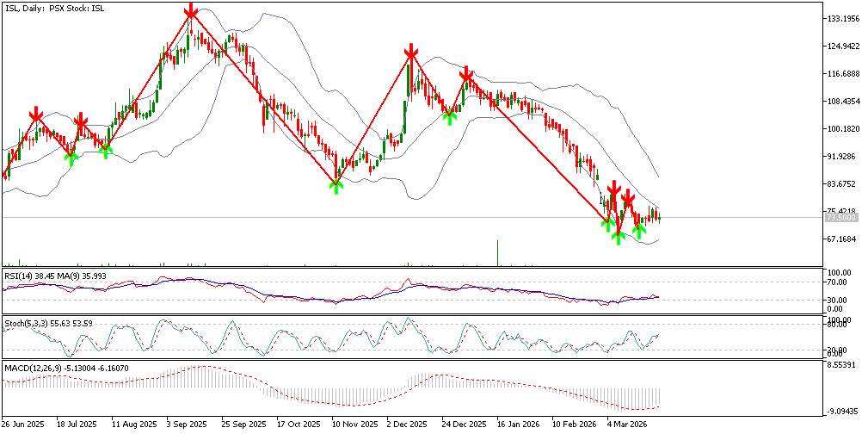
Task: Click the green arrow near 24 Dec 2025
Action: point(449,116)
